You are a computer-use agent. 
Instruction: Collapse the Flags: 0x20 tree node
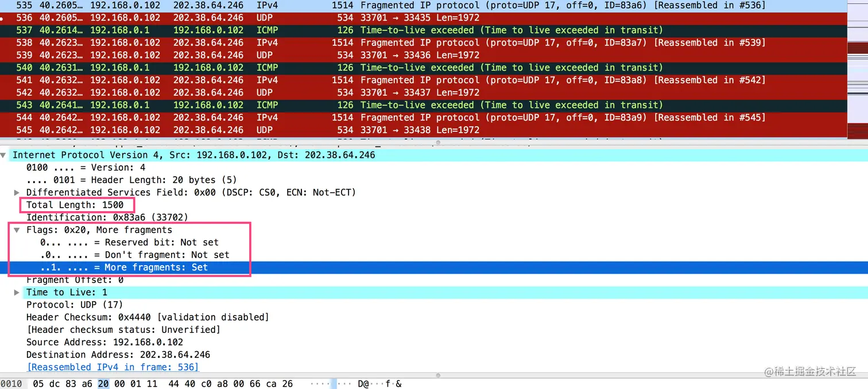pos(17,230)
